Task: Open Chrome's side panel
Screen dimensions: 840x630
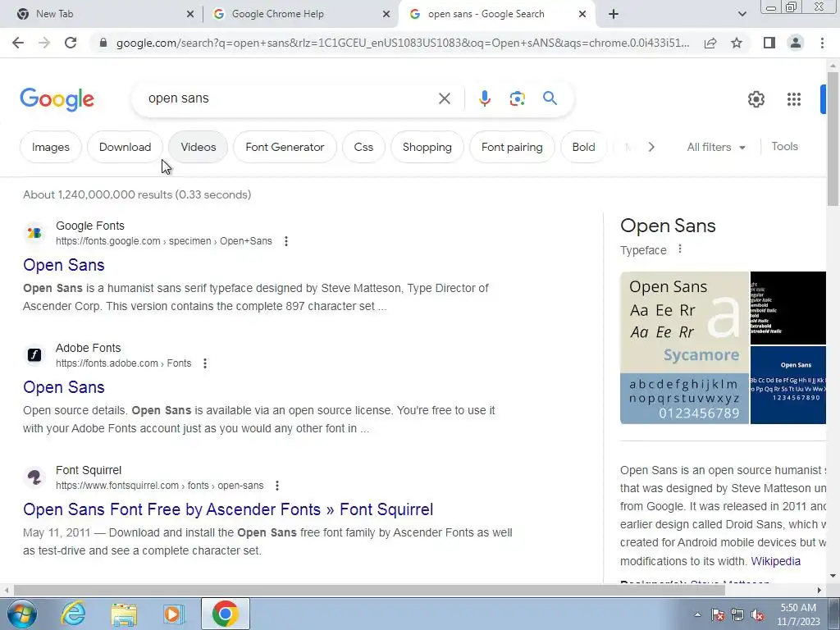Action: 769,43
